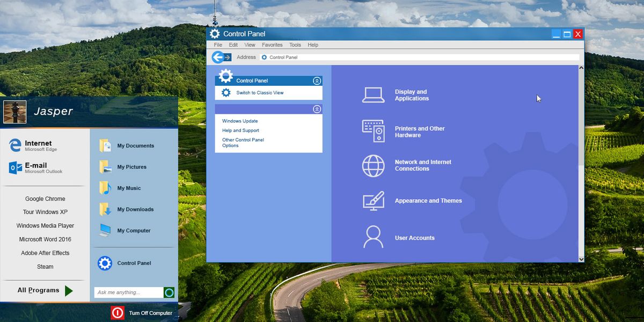Screen dimensions: 644x322
Task: Open Network and Internet Connections
Action: click(423, 165)
